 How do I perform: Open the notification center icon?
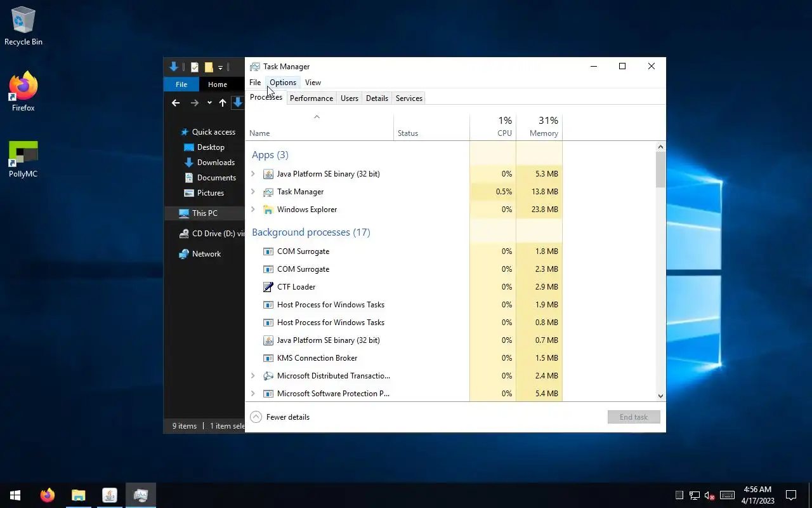[791, 495]
